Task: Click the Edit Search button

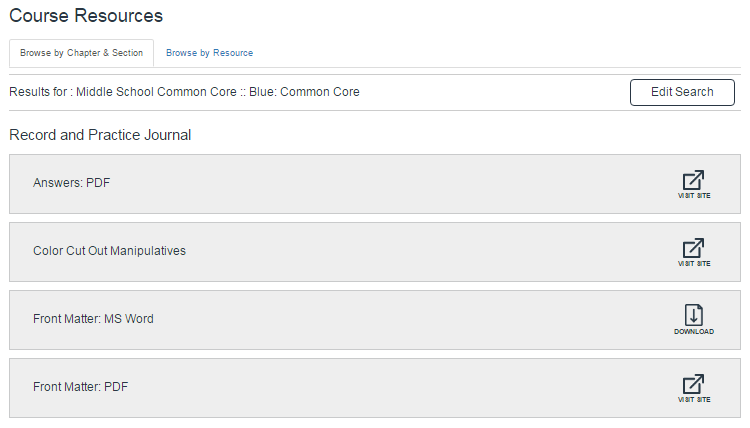Action: (682, 92)
